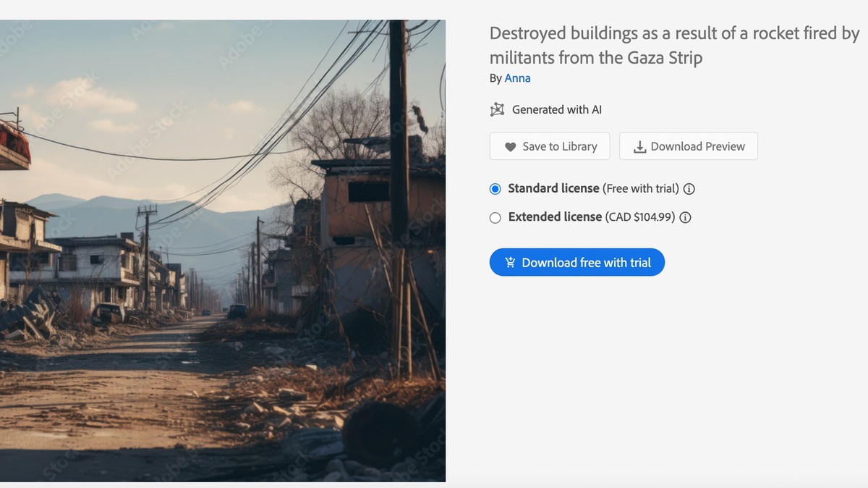Click the heart icon in Save to Library
This screenshot has width=868, height=488.
(x=510, y=147)
